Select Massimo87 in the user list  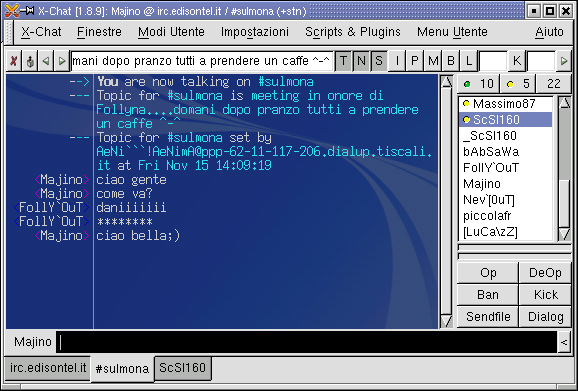point(505,104)
